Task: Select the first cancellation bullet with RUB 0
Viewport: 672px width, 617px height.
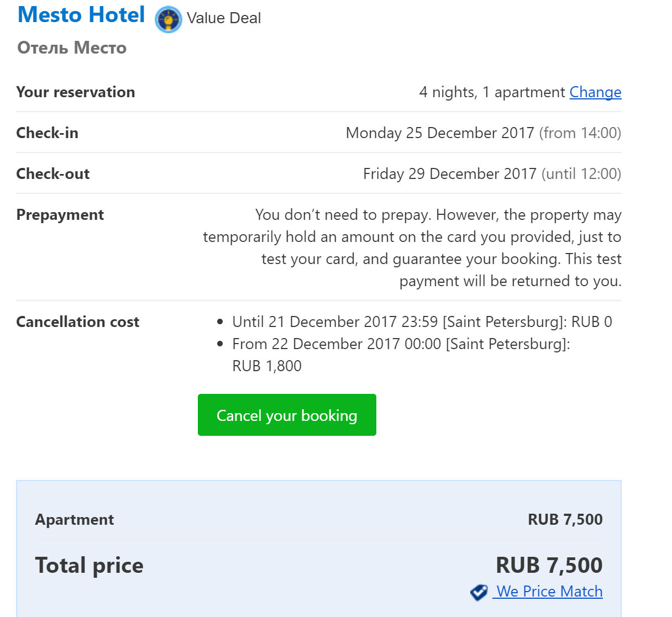Action: click(422, 321)
